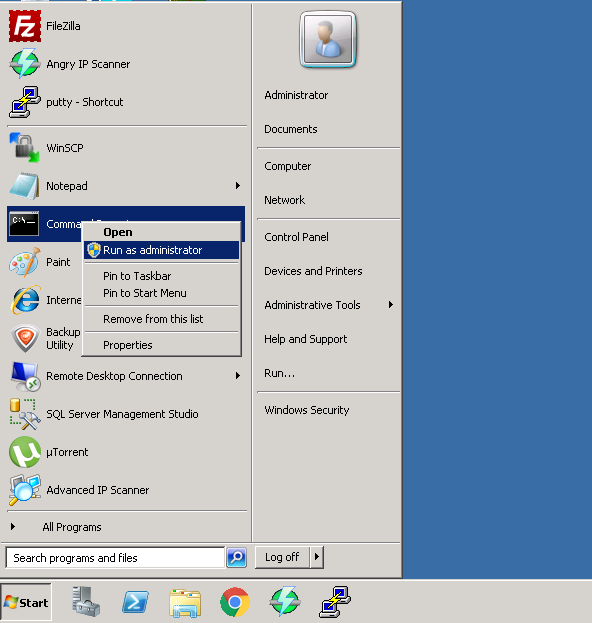592x623 pixels.
Task: Open the Administrator personal folder link
Action: pos(296,95)
